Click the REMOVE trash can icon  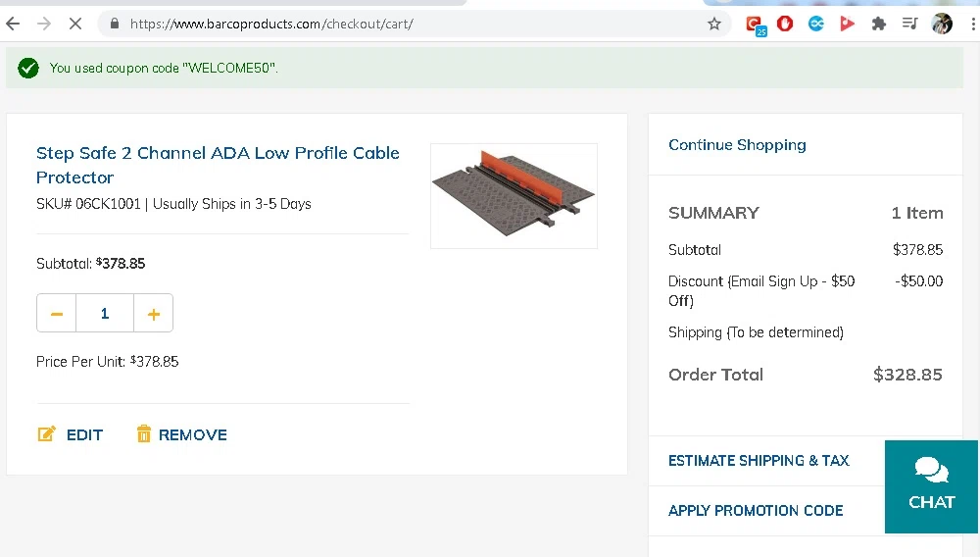click(x=144, y=433)
